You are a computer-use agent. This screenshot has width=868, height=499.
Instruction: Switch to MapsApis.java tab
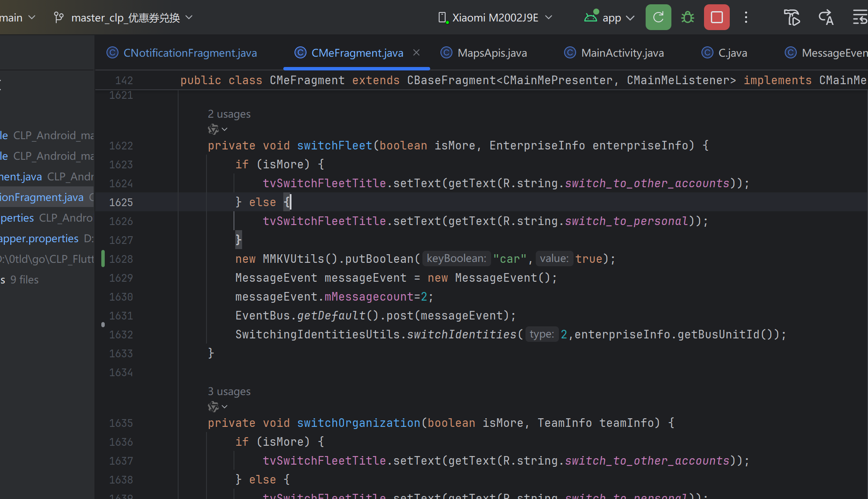click(x=484, y=53)
